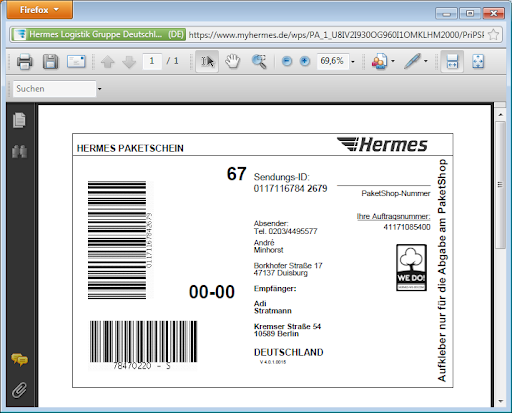Click the Empfänger label
Screen dimensions: 512x413
(x=275, y=289)
